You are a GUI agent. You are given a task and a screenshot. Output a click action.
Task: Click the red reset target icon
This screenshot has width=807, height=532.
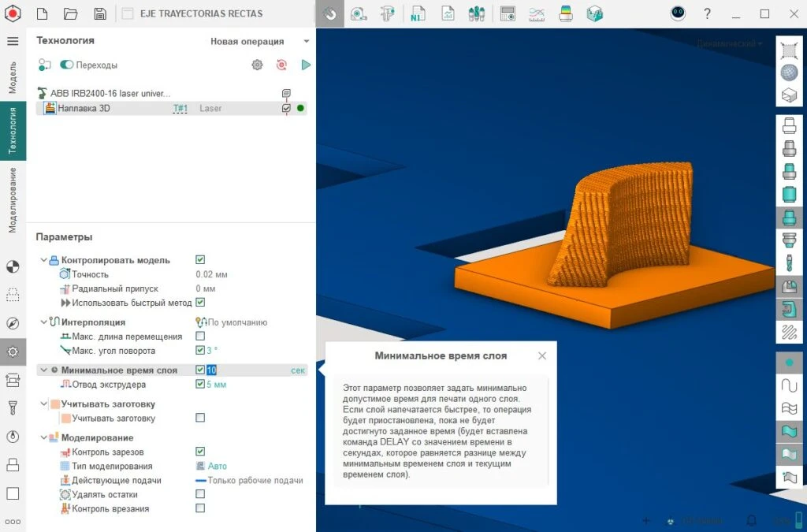click(281, 65)
